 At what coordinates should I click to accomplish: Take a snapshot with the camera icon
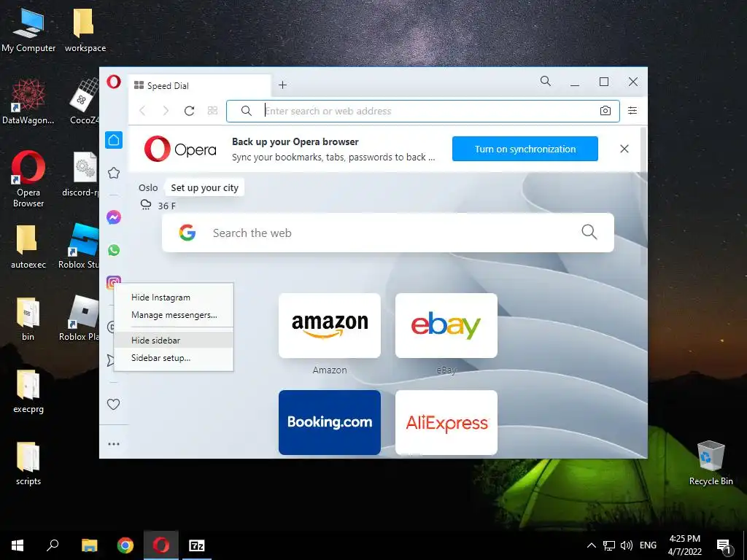tap(605, 111)
